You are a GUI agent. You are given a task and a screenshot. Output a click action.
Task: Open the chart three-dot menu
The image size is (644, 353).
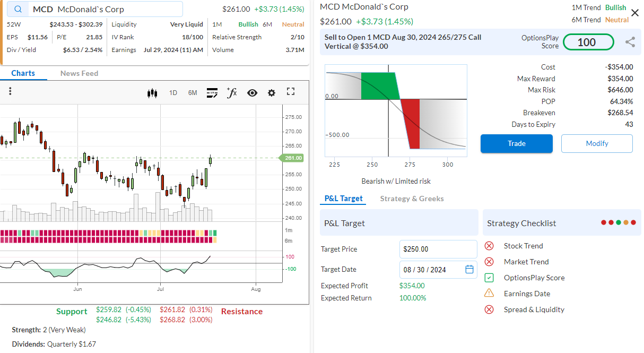10,91
